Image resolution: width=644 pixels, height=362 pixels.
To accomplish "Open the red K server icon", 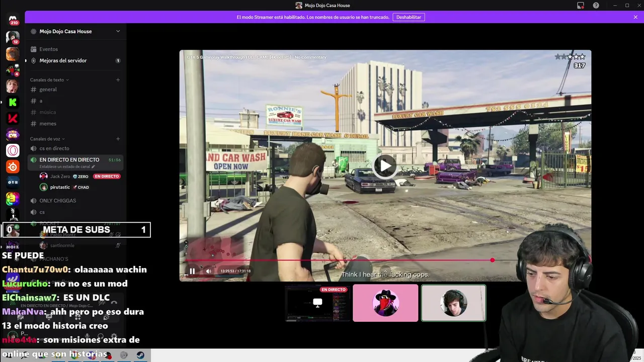I will (13, 118).
